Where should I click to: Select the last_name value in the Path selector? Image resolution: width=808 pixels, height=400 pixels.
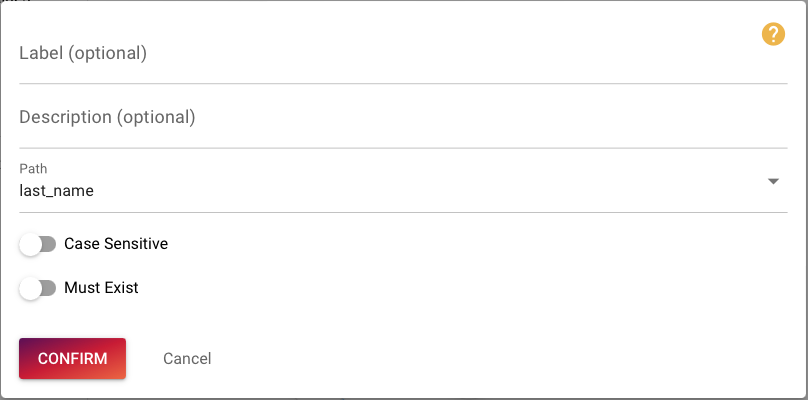pyautogui.click(x=57, y=191)
